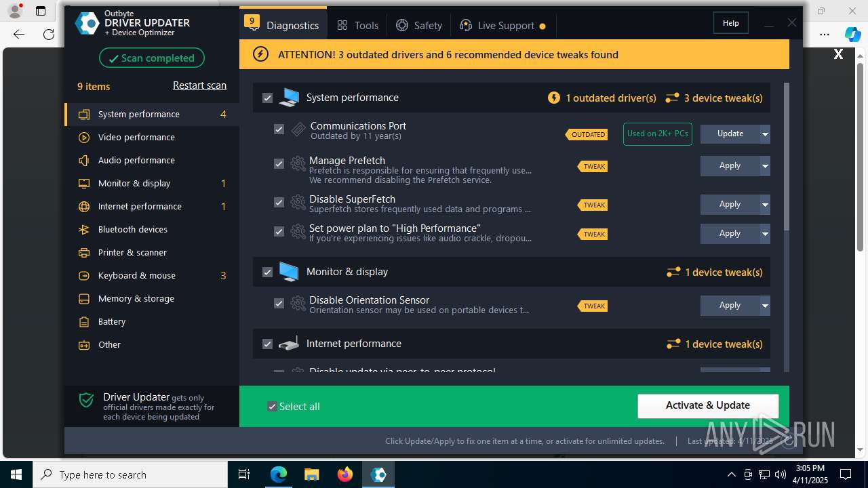Click Monitor & display monitor icon in list
This screenshot has width=868, height=488.
click(289, 272)
